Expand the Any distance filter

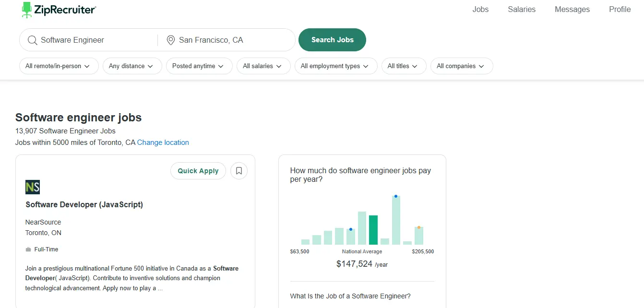132,66
